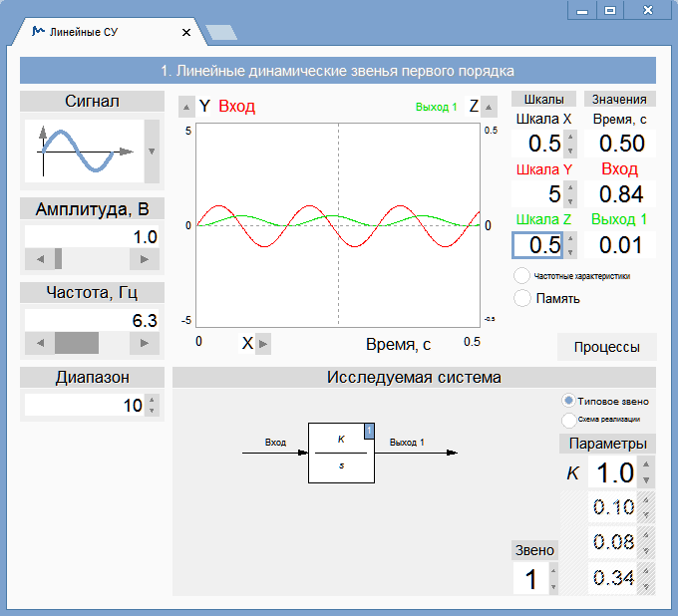Select the Схема реализации radio button
678x616 pixels.
(x=569, y=420)
